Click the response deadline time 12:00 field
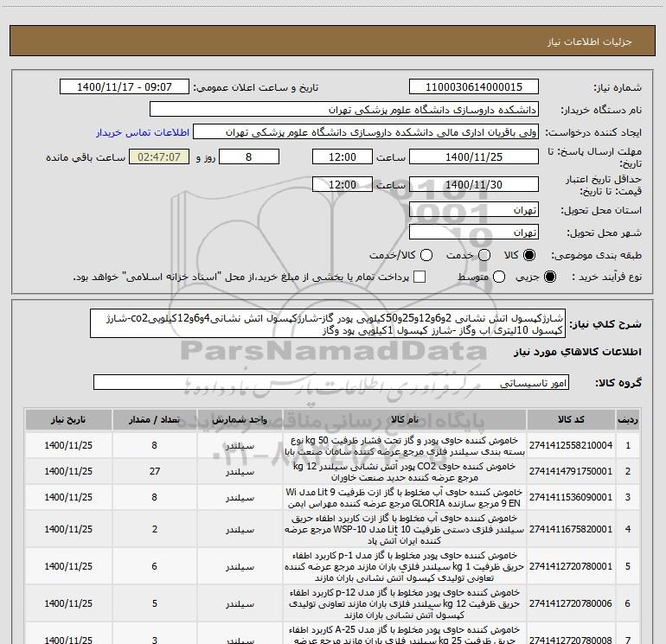666x644 pixels. [343, 156]
